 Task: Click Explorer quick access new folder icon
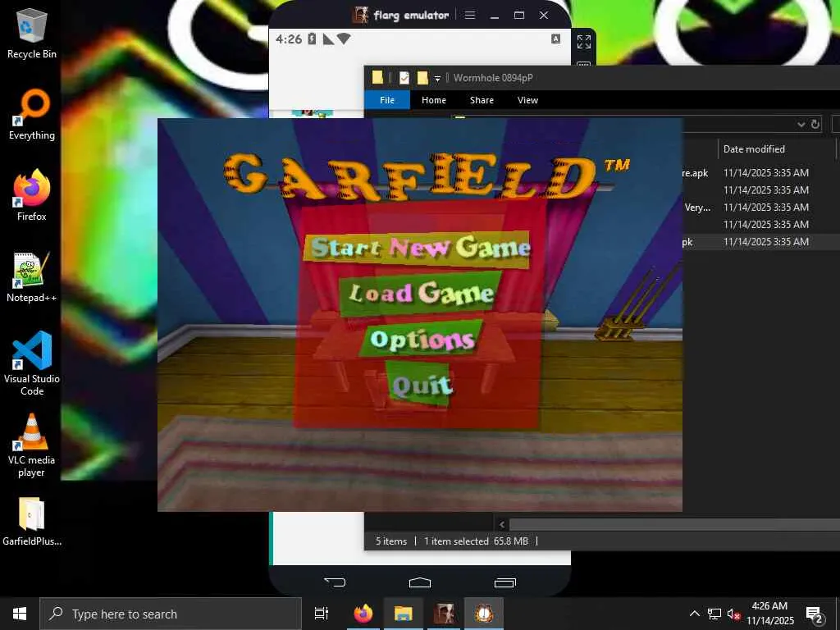click(422, 78)
